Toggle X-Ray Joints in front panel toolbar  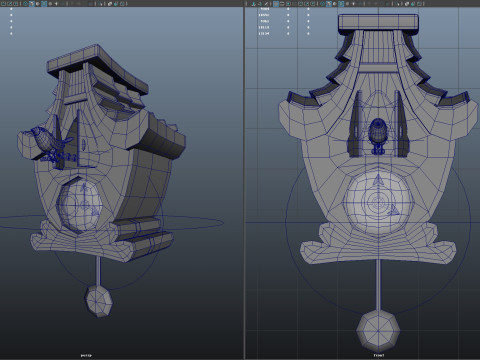pos(419,4)
